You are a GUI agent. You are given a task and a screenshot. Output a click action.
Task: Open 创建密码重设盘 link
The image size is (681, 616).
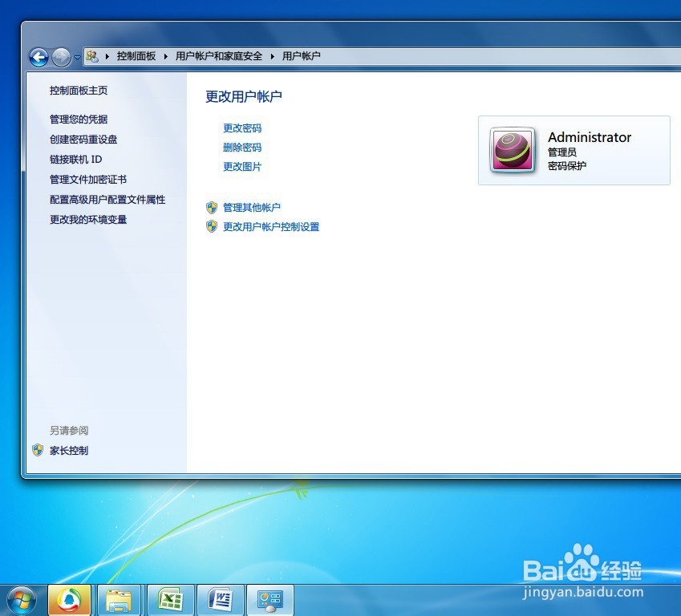pos(83,140)
